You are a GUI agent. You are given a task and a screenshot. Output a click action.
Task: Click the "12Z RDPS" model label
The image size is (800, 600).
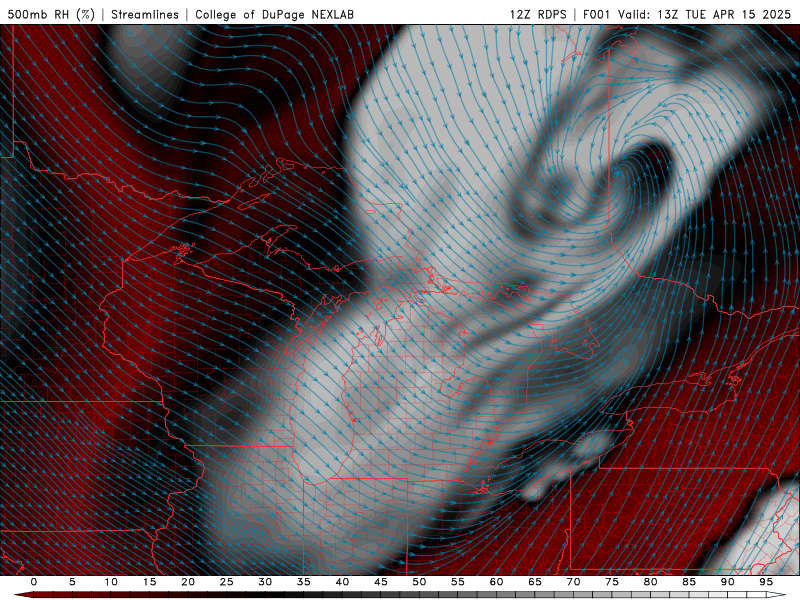[x=538, y=14]
